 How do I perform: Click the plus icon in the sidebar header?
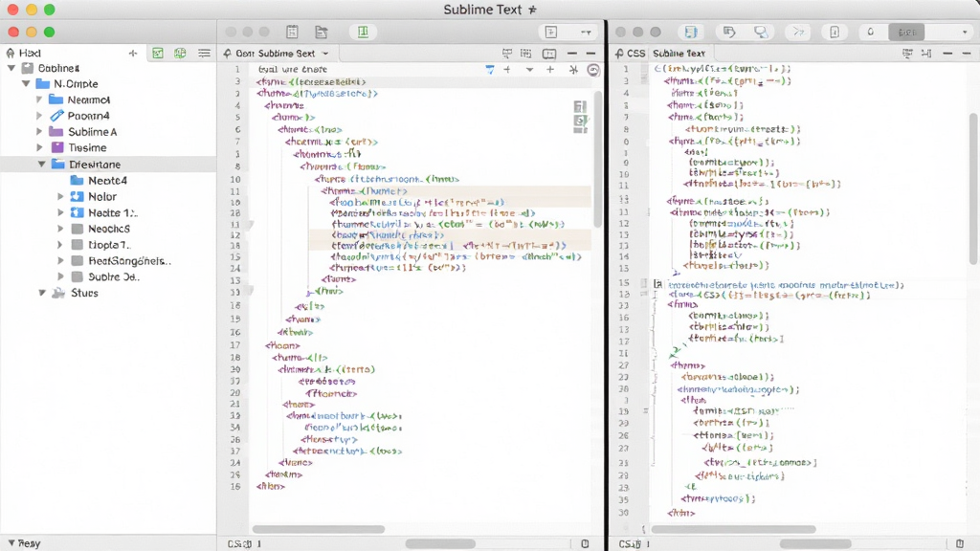pyautogui.click(x=132, y=54)
